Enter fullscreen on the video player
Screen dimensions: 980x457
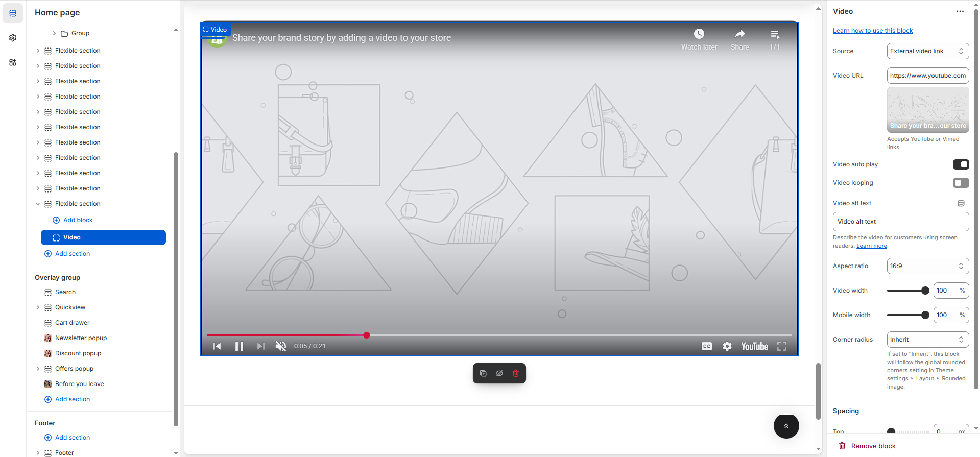click(782, 346)
